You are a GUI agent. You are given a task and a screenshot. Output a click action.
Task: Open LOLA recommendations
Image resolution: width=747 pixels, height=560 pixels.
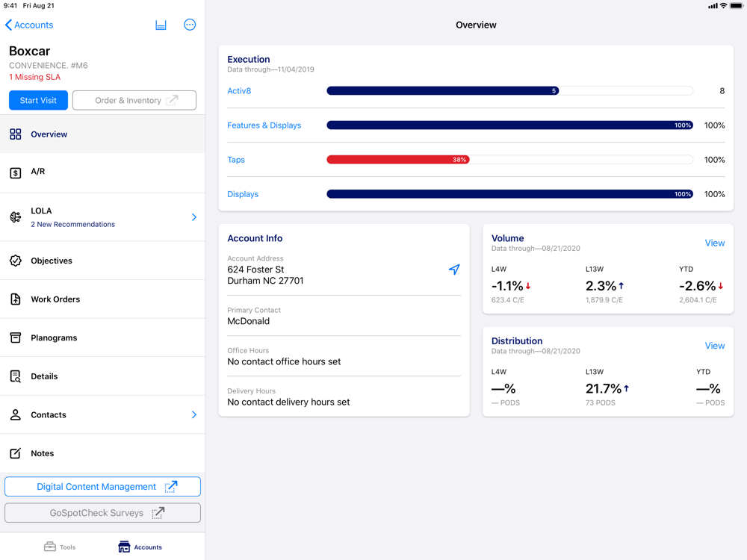102,217
